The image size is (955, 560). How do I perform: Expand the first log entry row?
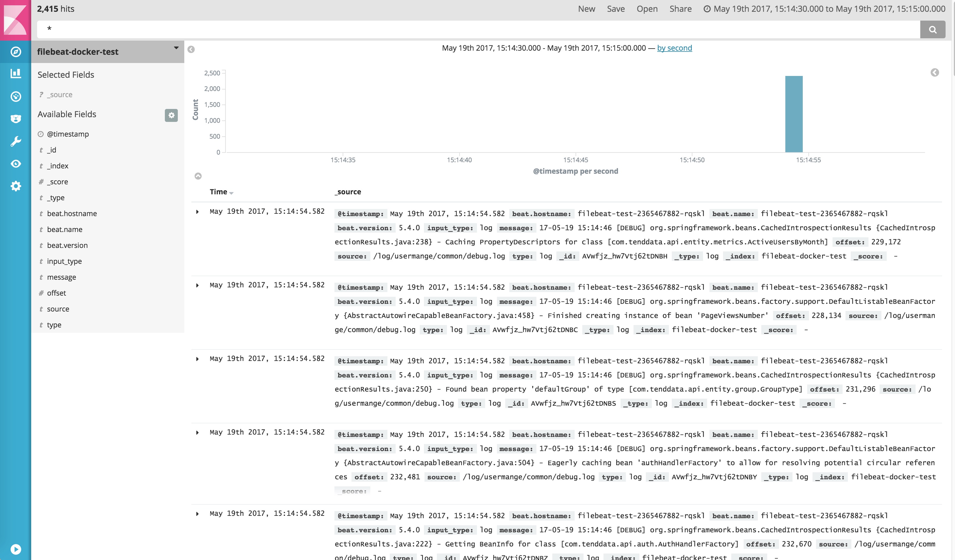tap(197, 211)
